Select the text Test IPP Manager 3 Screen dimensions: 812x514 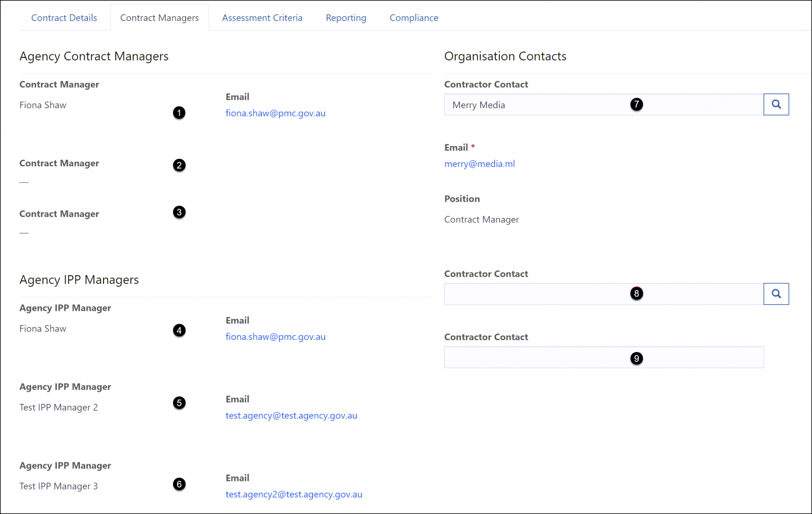59,486
